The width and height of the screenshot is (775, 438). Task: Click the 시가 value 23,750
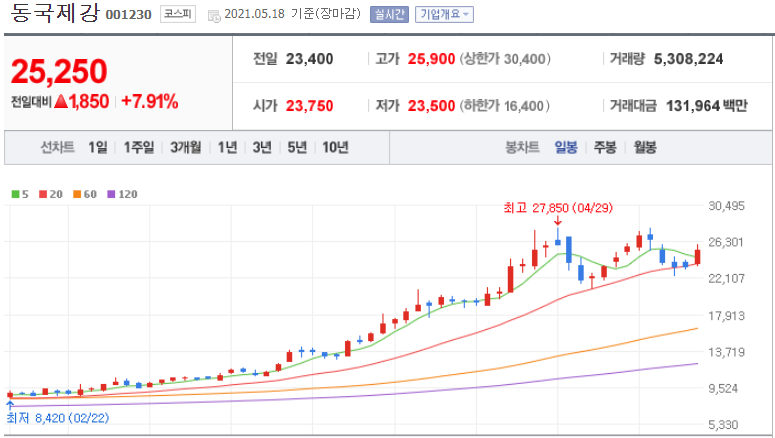[309, 106]
